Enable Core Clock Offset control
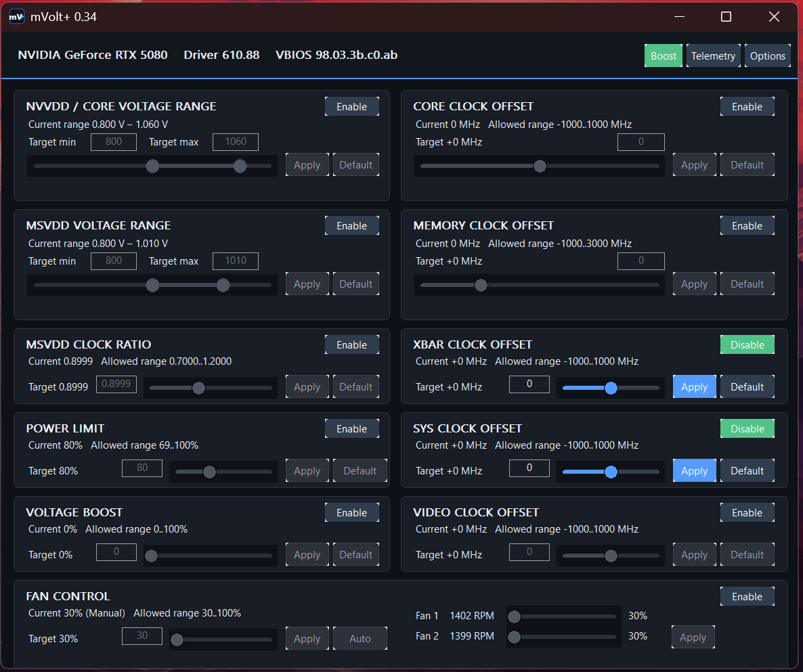Screen dimensions: 803x672 click(747, 106)
